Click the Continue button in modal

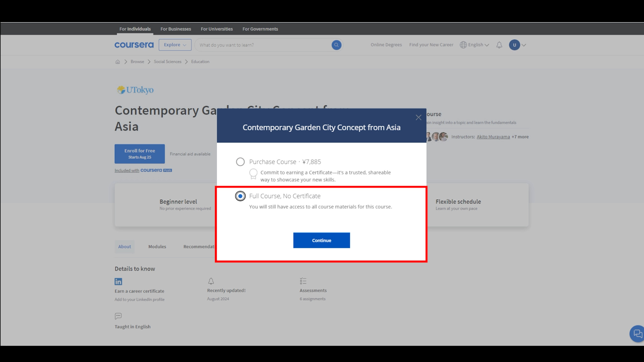coord(322,240)
